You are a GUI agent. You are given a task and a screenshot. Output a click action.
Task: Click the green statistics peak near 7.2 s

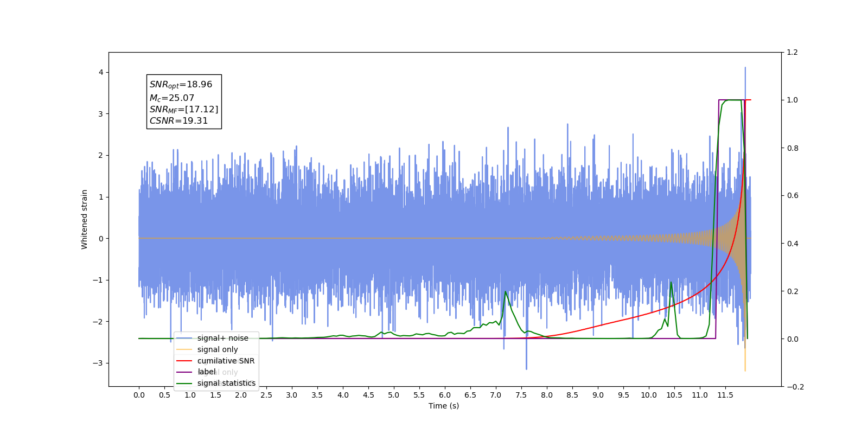[506, 292]
